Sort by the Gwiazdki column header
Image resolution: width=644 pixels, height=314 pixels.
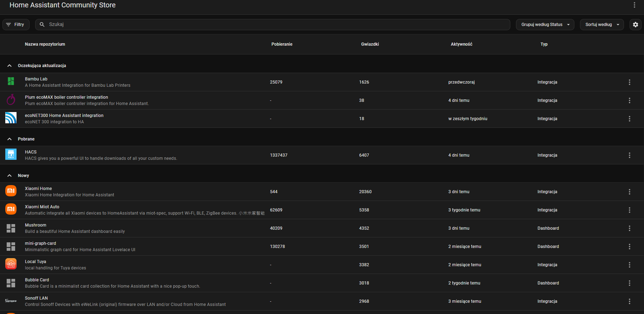pos(370,44)
